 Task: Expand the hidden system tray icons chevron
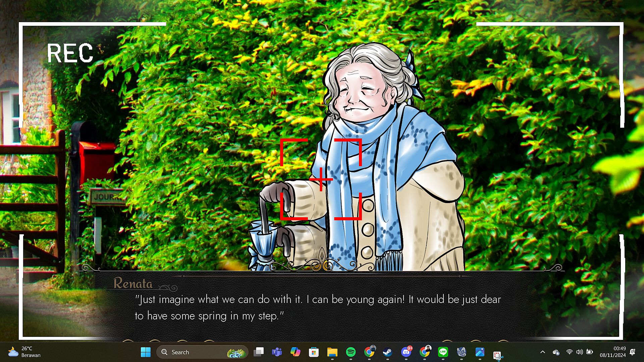pyautogui.click(x=542, y=352)
